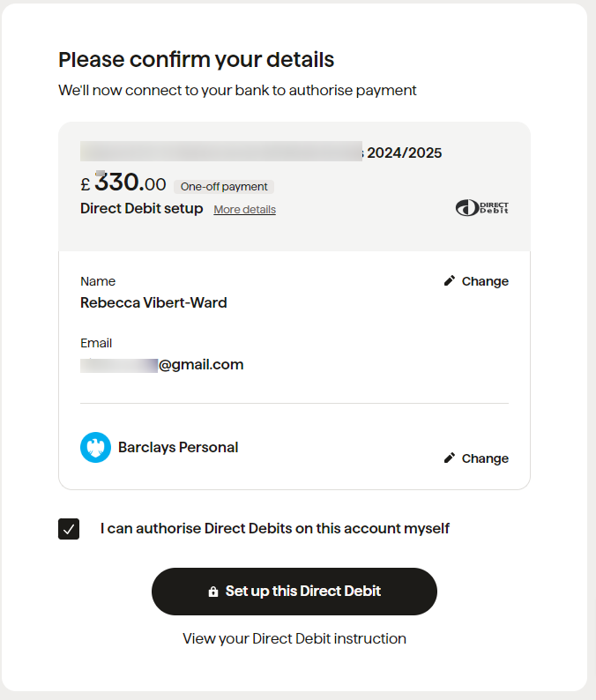Click the Barclays Personal bank name

(x=178, y=447)
